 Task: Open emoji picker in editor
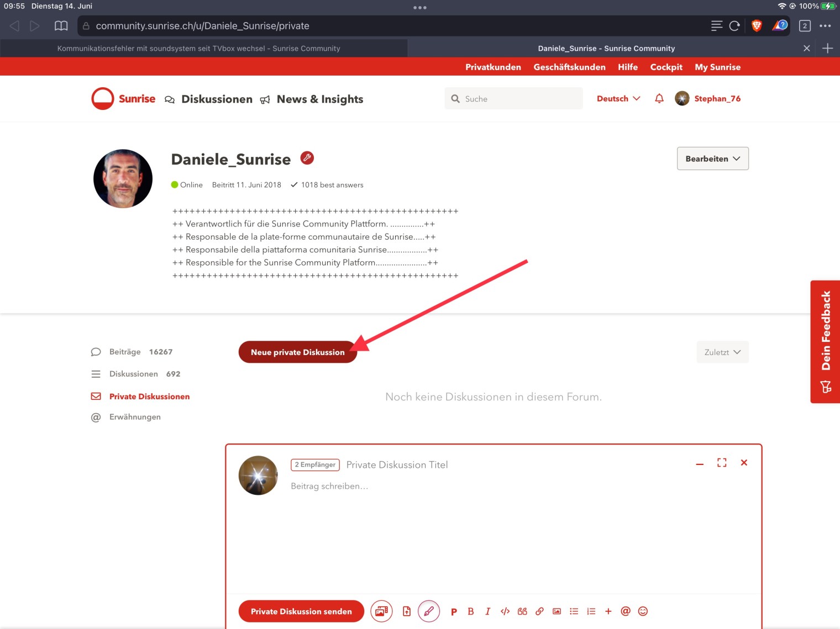click(643, 611)
